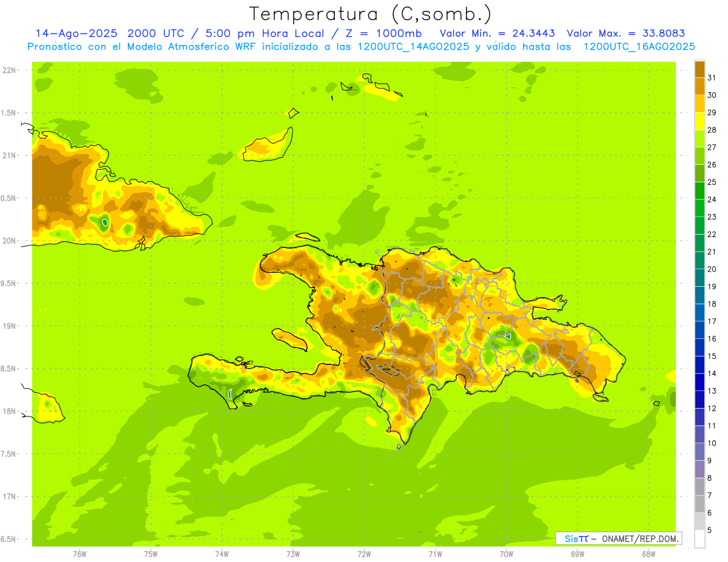Click the "22N" latitude label

[x=10, y=70]
